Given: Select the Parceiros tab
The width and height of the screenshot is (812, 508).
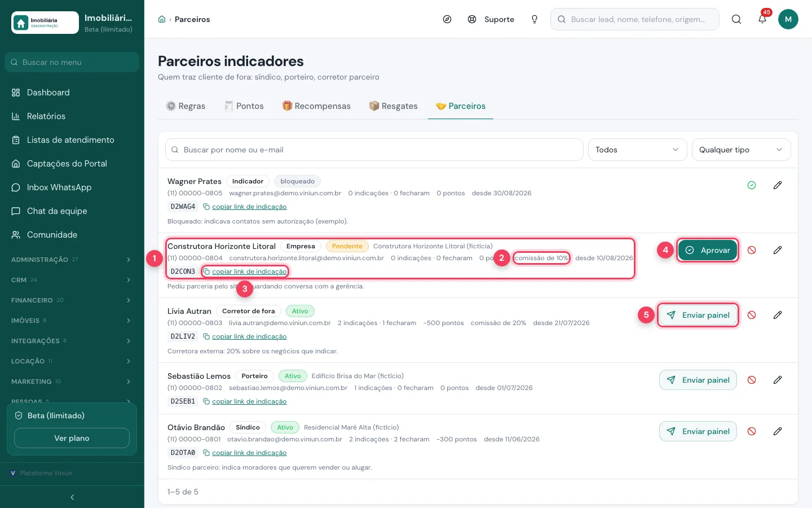Looking at the screenshot, I should [x=461, y=106].
